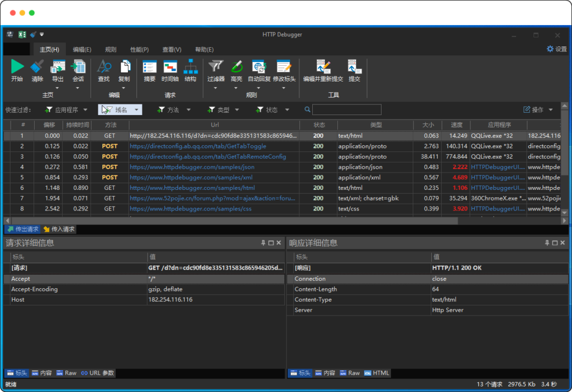The image size is (572, 392).
Task: Switch to 传出请求 outgoing requests tab
Action: tap(23, 229)
